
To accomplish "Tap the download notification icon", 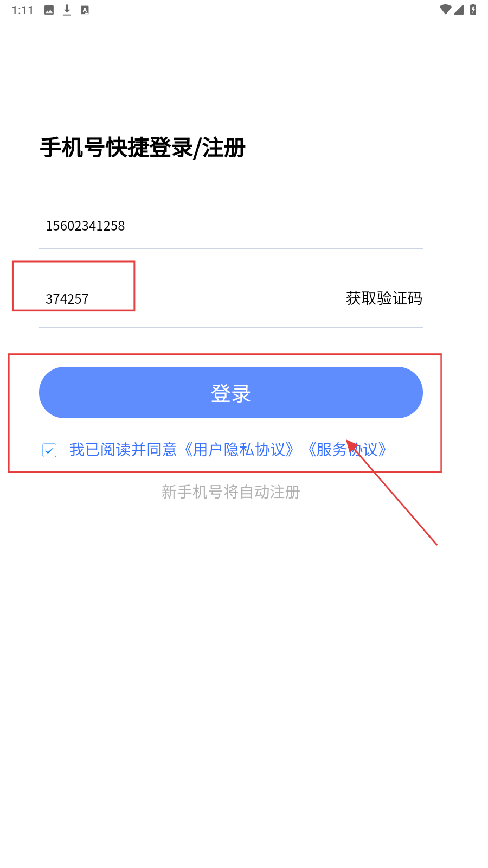I will pos(67,10).
